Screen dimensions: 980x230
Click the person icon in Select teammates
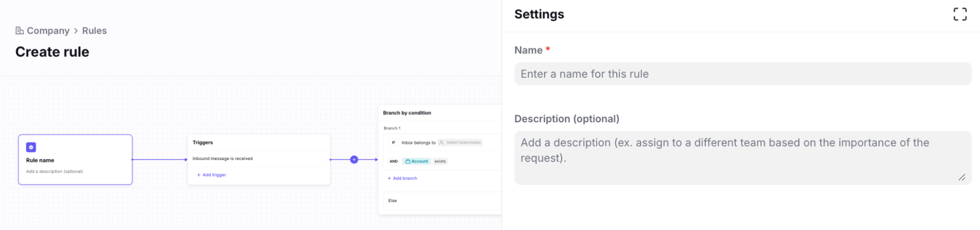441,143
